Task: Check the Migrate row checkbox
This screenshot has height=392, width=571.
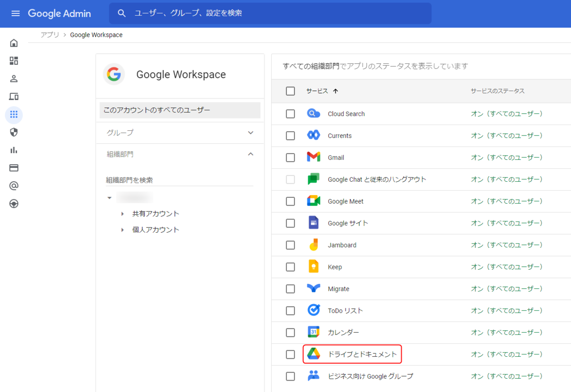Action: (x=290, y=289)
